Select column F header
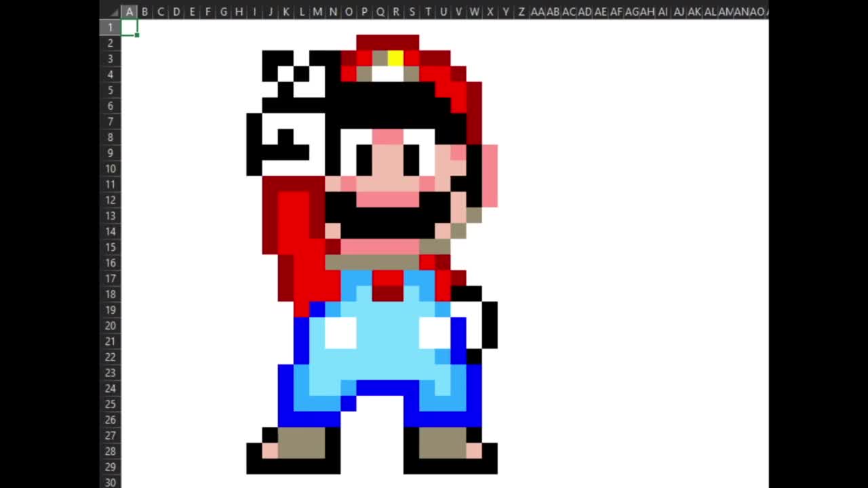The height and width of the screenshot is (488, 868). 208,12
